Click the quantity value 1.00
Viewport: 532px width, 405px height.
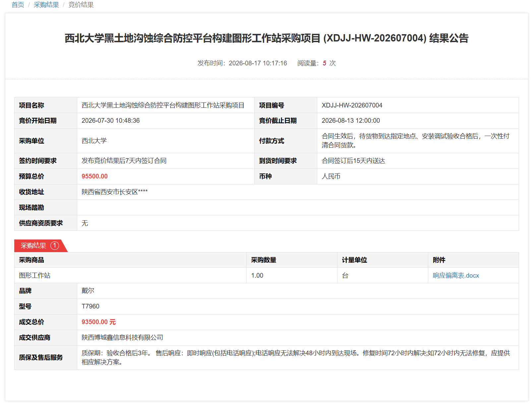[257, 275]
